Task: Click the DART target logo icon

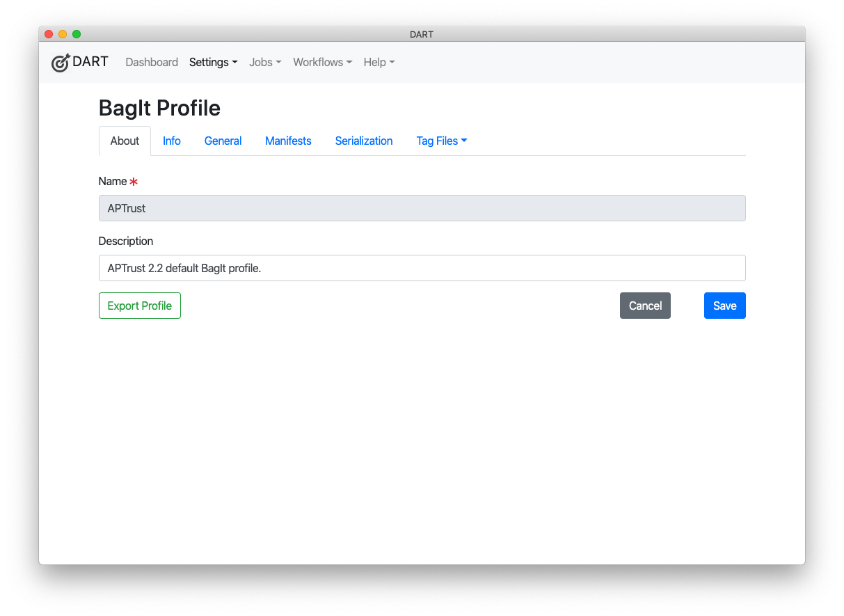Action: (x=61, y=62)
